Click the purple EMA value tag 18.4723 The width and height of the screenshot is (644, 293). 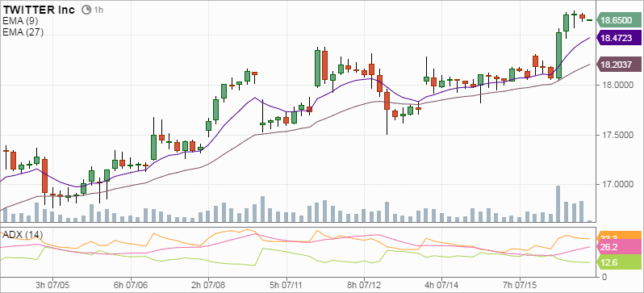click(x=619, y=39)
